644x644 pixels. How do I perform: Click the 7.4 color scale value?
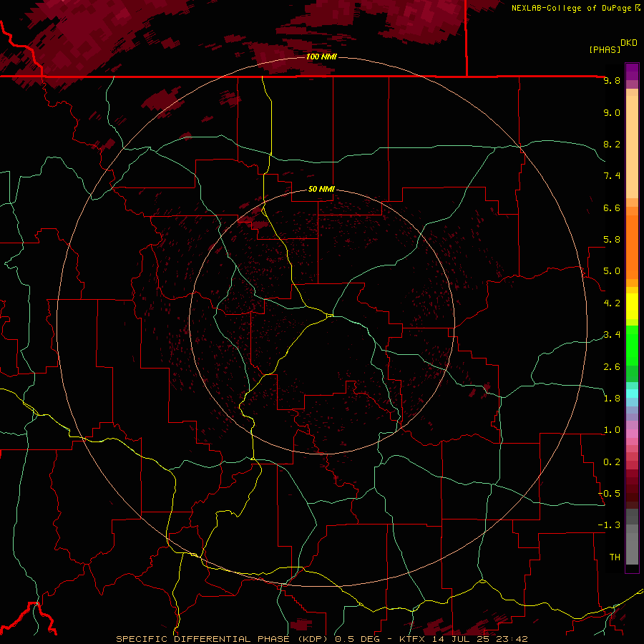click(612, 176)
